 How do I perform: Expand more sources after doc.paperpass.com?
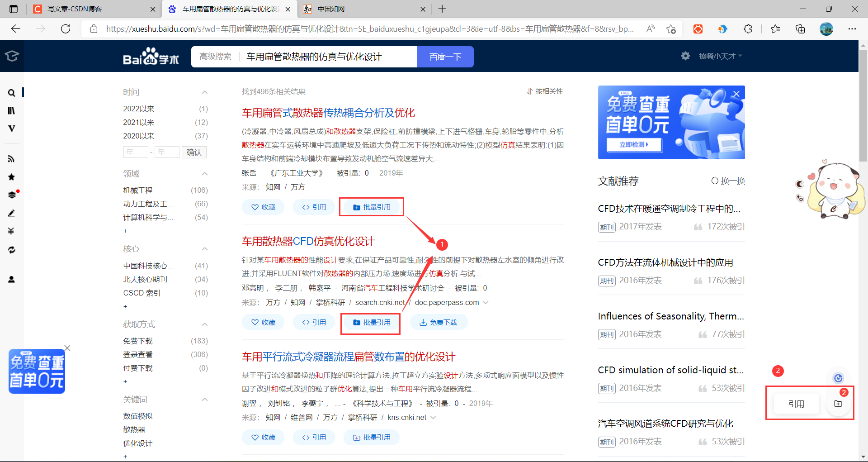(x=486, y=303)
